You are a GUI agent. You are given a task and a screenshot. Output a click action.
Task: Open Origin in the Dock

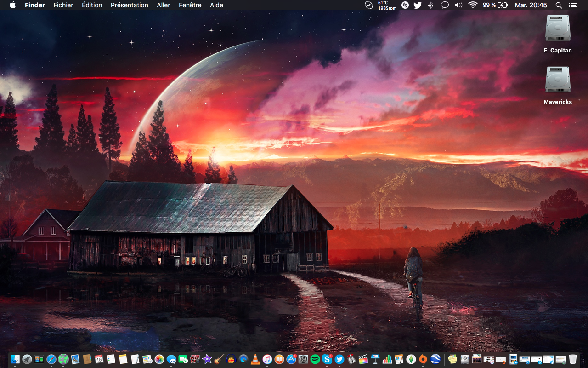(423, 359)
